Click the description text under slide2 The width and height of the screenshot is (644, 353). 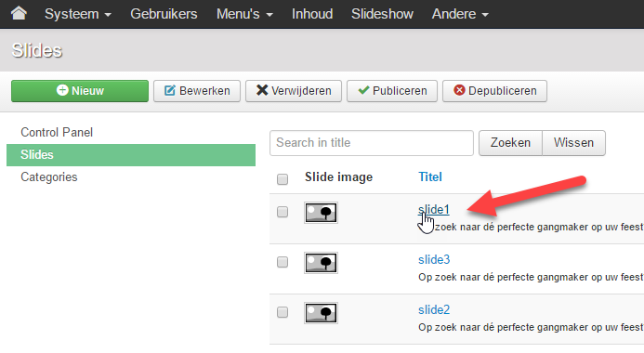(x=531, y=327)
